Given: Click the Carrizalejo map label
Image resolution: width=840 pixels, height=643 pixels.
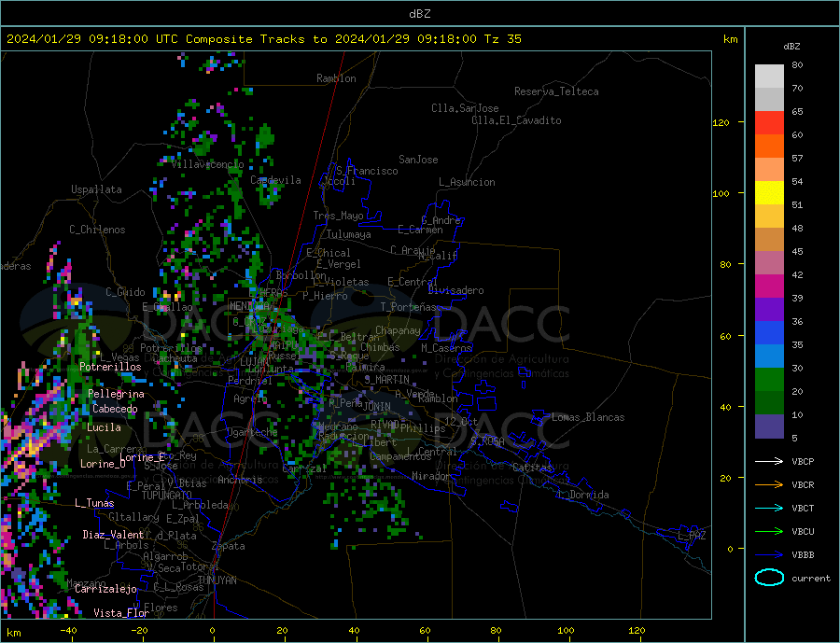Looking at the screenshot, I should pos(105,590).
